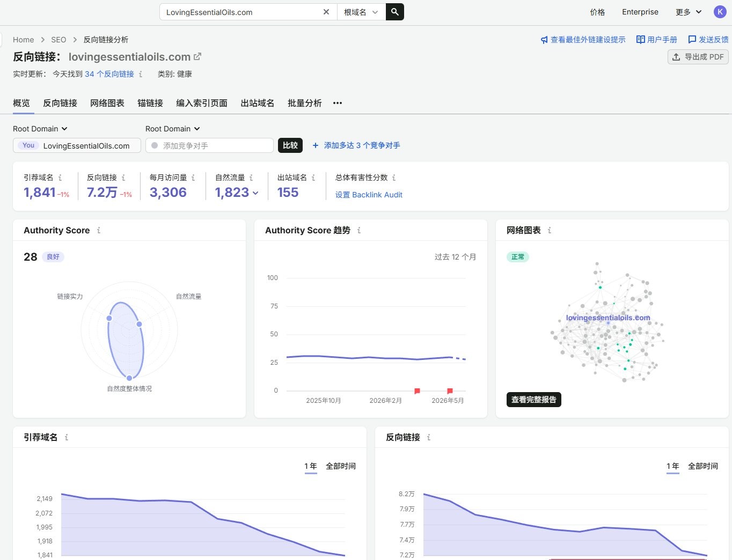Image resolution: width=732 pixels, height=560 pixels.
Task: Go to Home breadcrumb
Action: [23, 40]
